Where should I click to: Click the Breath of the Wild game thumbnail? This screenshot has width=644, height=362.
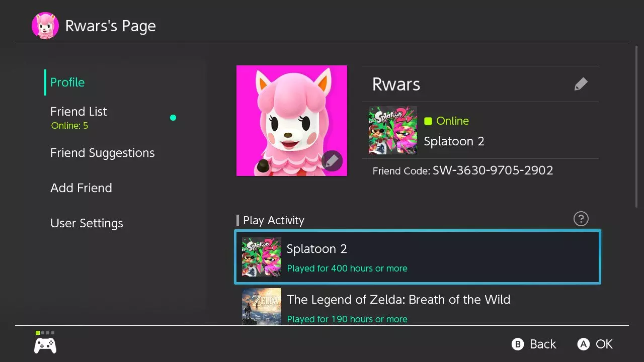pos(262,306)
